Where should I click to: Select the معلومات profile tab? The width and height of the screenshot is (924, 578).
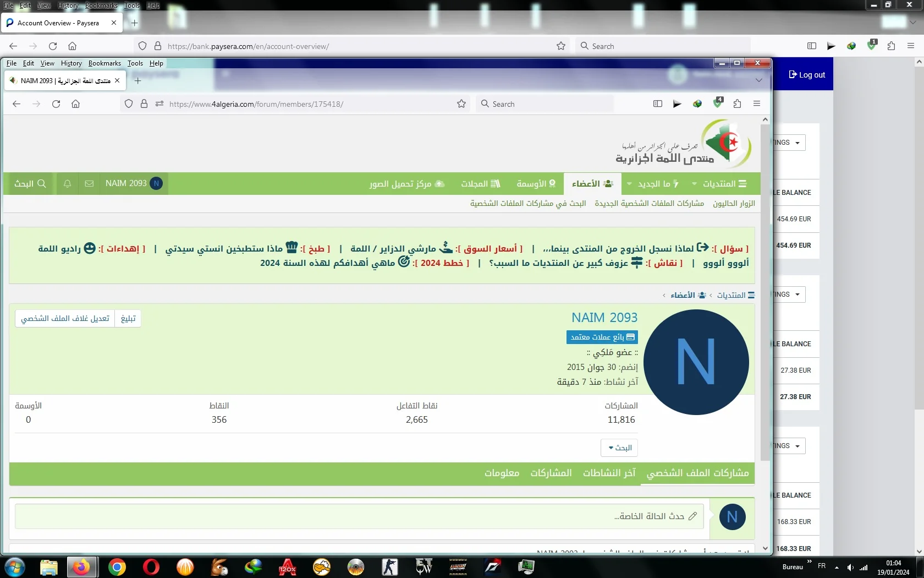tap(502, 473)
